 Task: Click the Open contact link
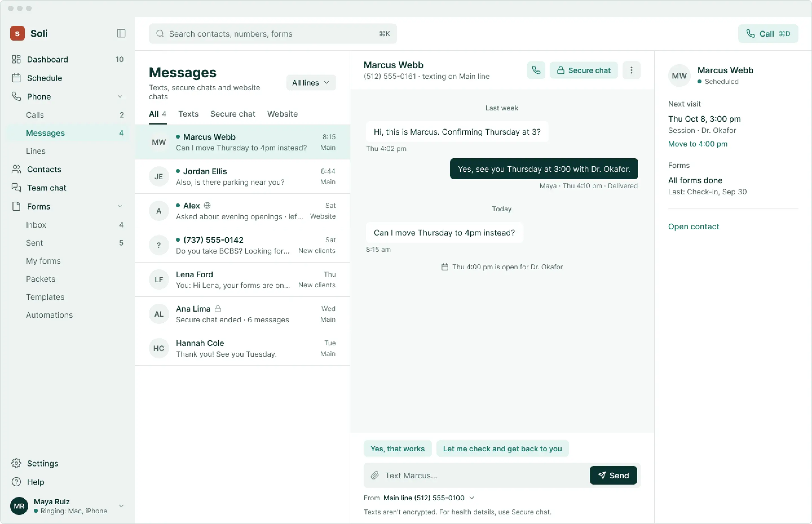click(x=694, y=227)
